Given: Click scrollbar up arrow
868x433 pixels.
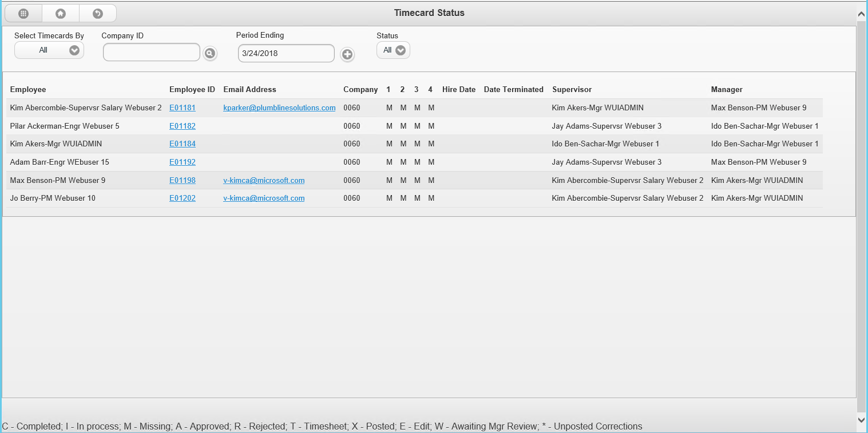Looking at the screenshot, I should (x=862, y=14).
